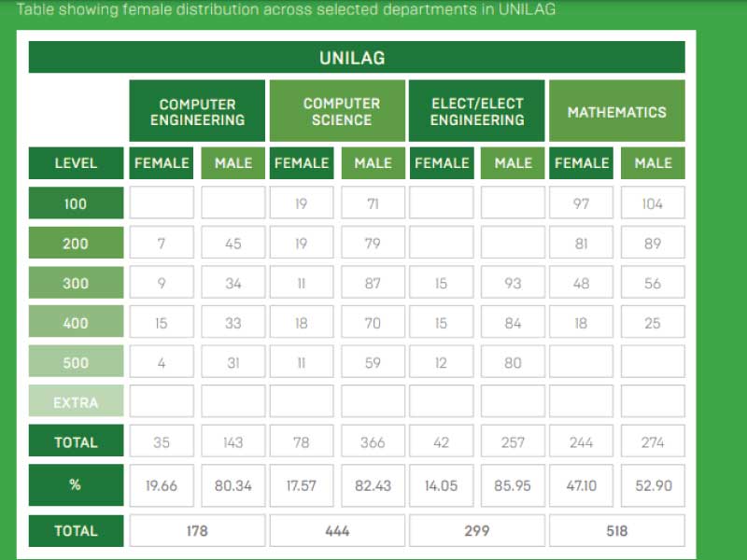Click the cell showing 104

[653, 203]
